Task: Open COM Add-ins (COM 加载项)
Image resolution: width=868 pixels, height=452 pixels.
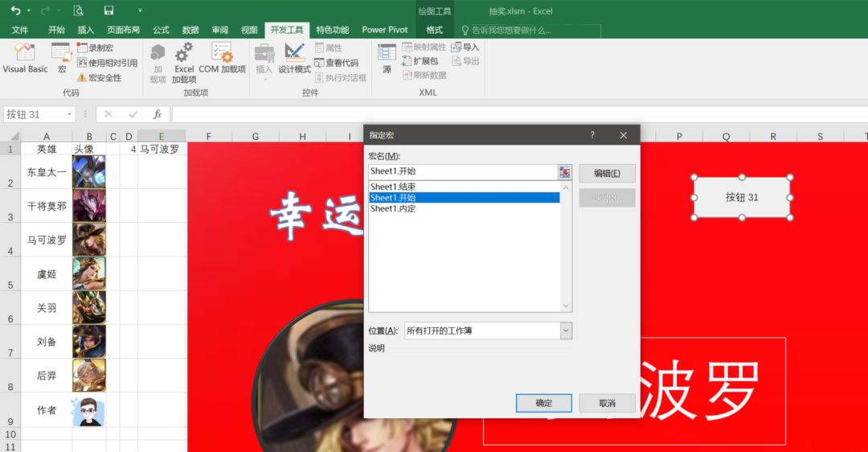Action: 222,58
